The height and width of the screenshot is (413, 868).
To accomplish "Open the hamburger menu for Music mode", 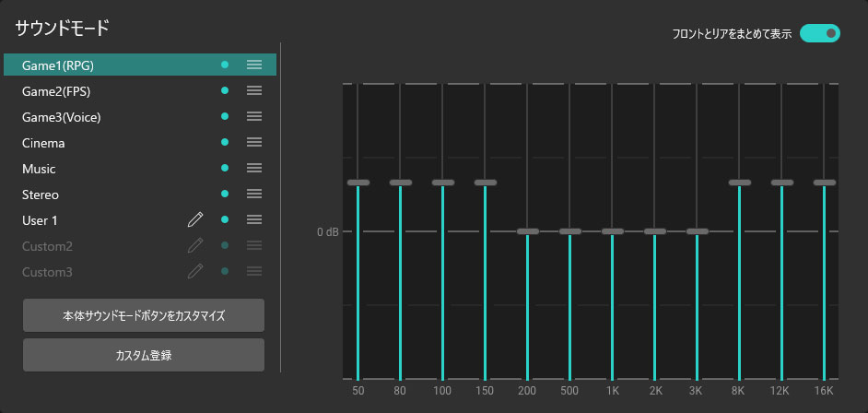I will [254, 168].
